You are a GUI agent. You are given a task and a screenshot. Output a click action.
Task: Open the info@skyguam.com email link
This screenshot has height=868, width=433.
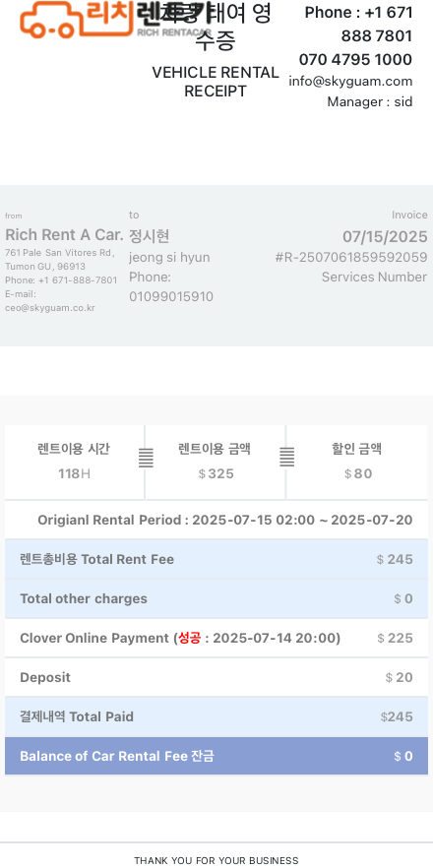pos(350,82)
